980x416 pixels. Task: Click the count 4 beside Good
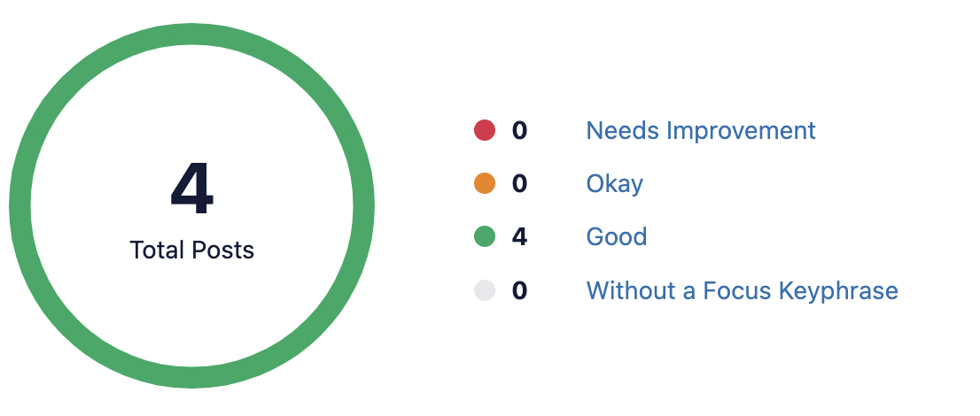coord(519,236)
